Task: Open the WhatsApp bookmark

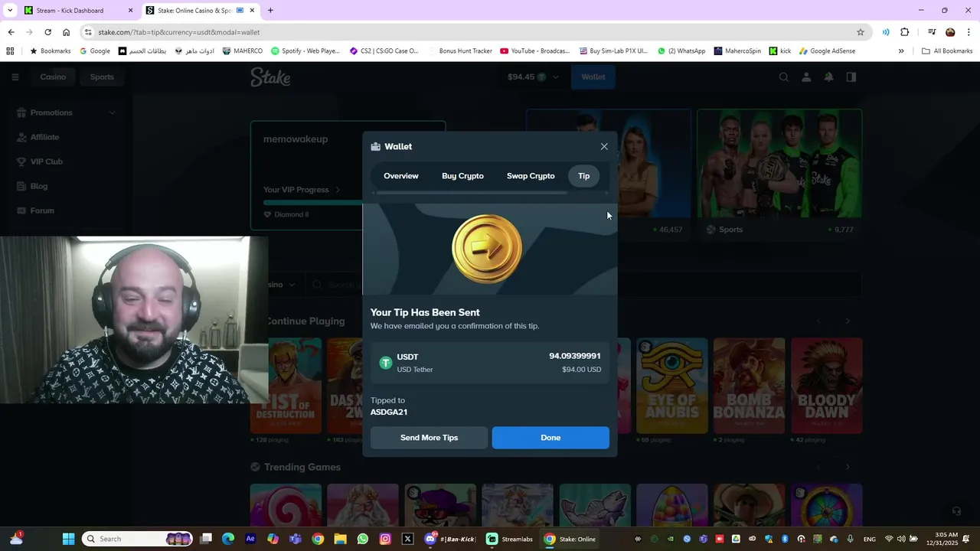Action: [x=681, y=51]
